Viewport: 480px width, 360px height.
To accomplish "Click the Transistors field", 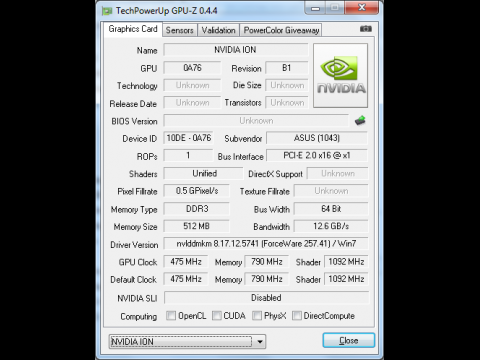I will point(287,103).
